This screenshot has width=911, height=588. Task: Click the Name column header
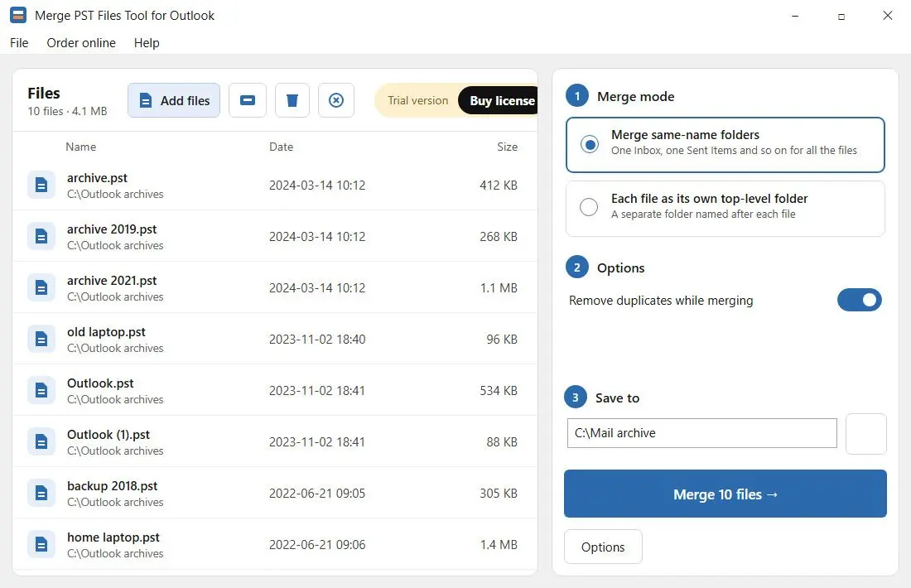coord(81,147)
